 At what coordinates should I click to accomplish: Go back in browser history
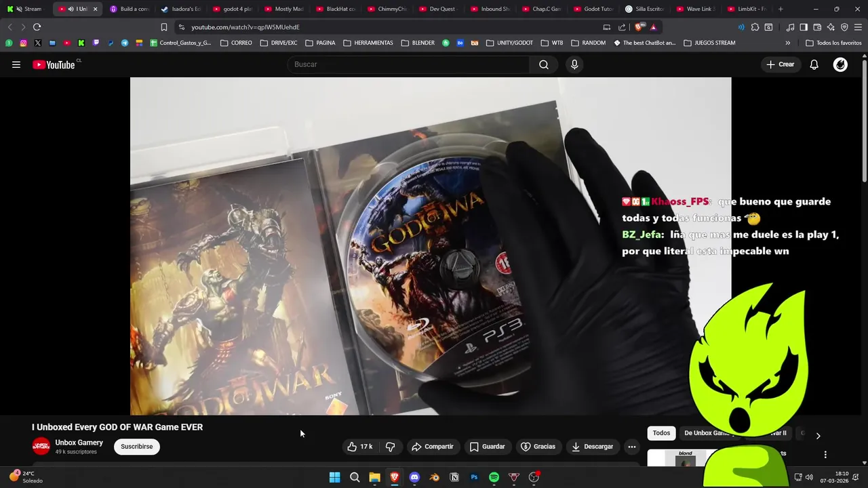pyautogui.click(x=9, y=27)
